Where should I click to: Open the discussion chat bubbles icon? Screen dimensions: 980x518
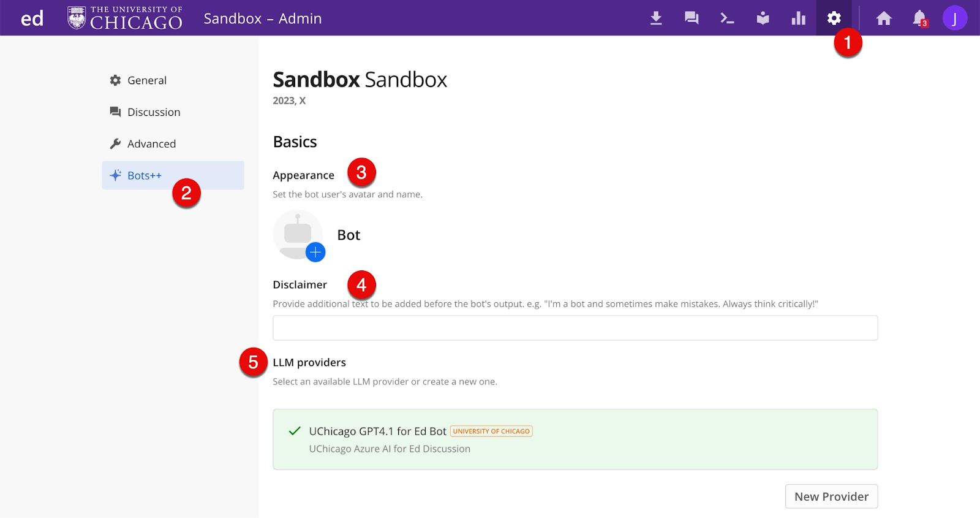point(692,18)
